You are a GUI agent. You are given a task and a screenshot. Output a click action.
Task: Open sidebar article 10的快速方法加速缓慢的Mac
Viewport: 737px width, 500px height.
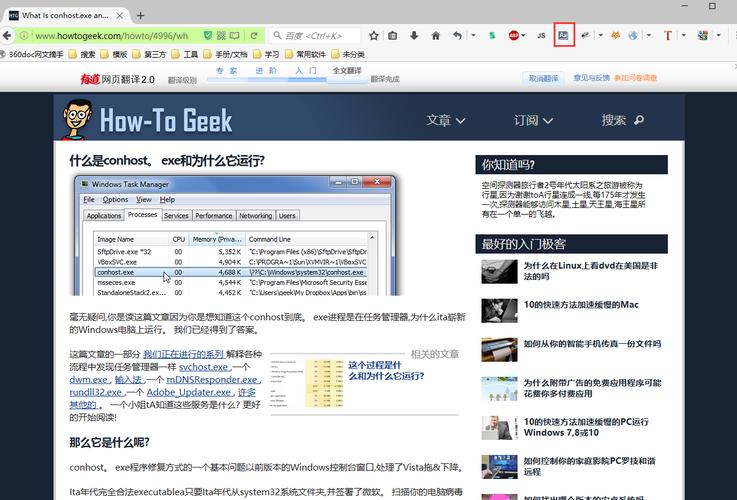coord(581,305)
